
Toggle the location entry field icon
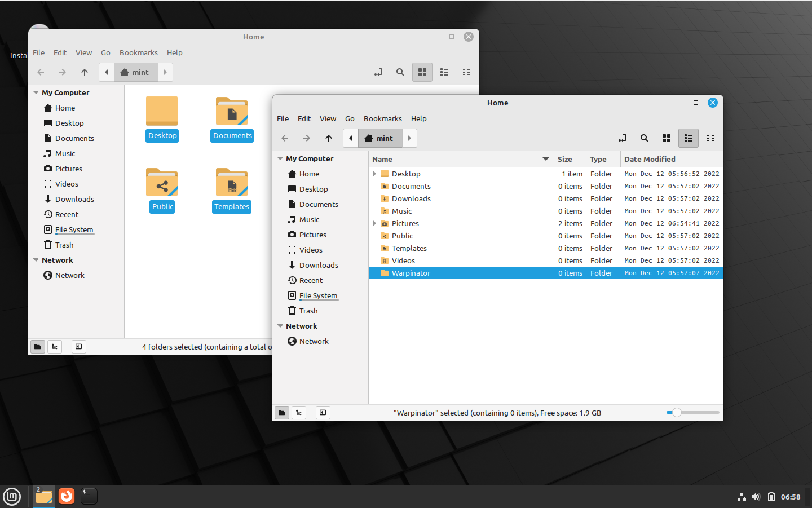(x=623, y=138)
